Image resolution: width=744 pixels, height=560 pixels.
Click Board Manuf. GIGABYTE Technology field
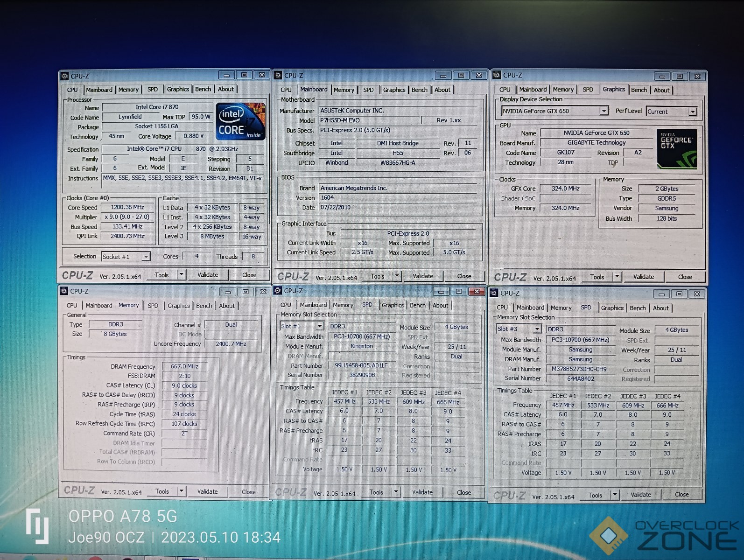click(x=596, y=143)
